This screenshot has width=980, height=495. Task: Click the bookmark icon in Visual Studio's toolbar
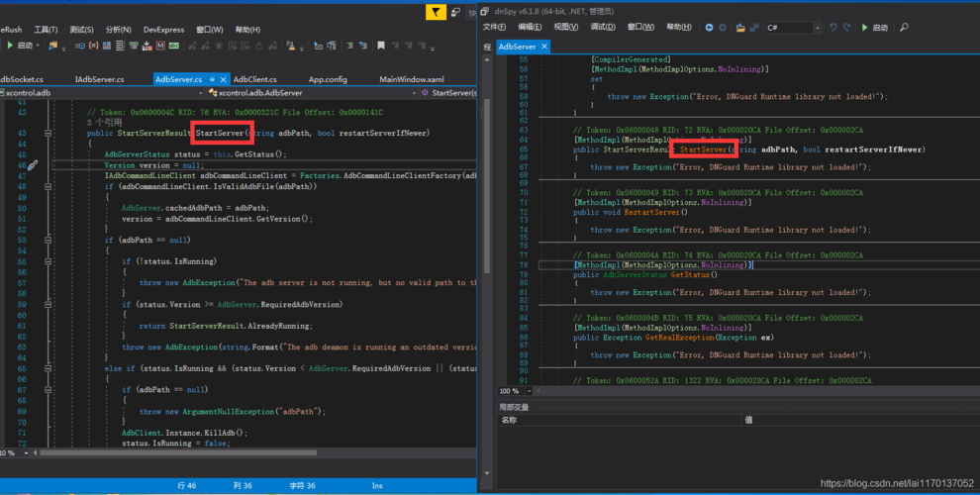tap(381, 46)
